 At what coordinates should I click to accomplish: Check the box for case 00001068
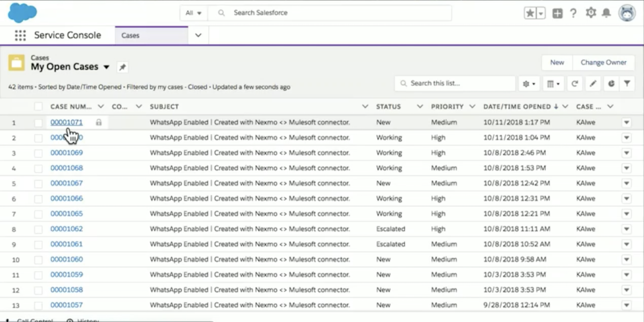coord(38,169)
